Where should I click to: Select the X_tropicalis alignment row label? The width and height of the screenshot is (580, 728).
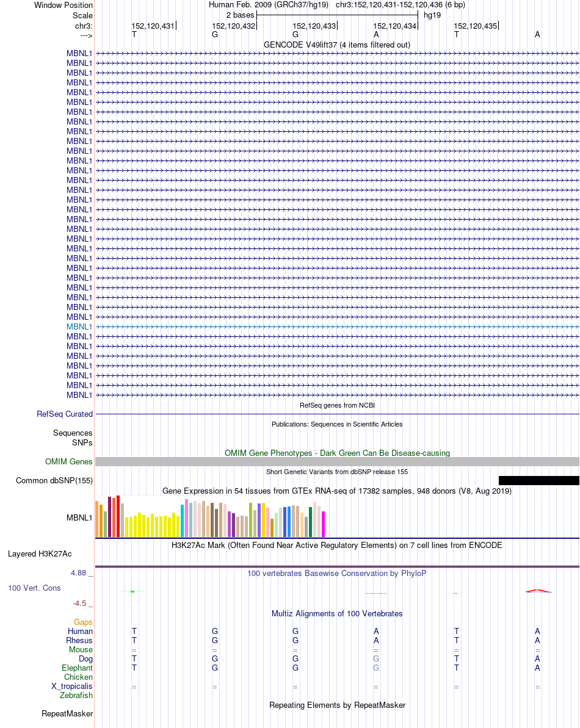tap(72, 687)
